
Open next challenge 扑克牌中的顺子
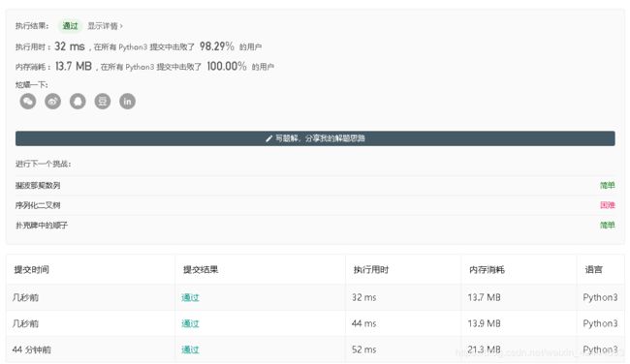click(42, 226)
